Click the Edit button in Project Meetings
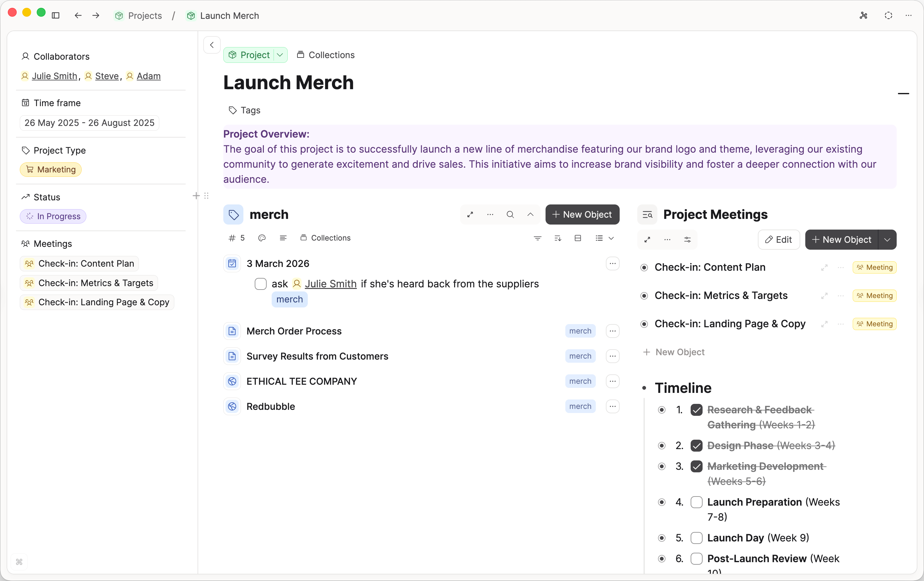 [779, 239]
